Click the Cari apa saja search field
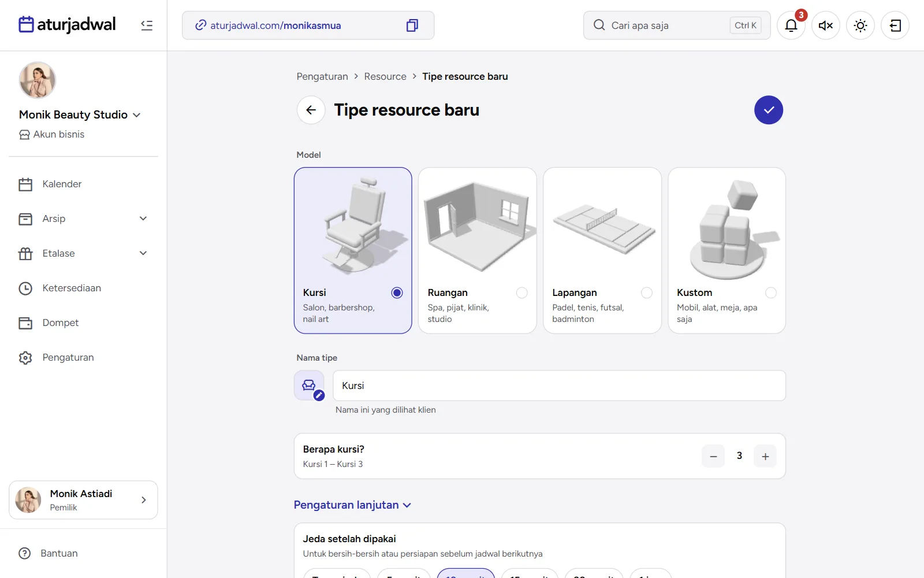The image size is (924, 578). (677, 25)
